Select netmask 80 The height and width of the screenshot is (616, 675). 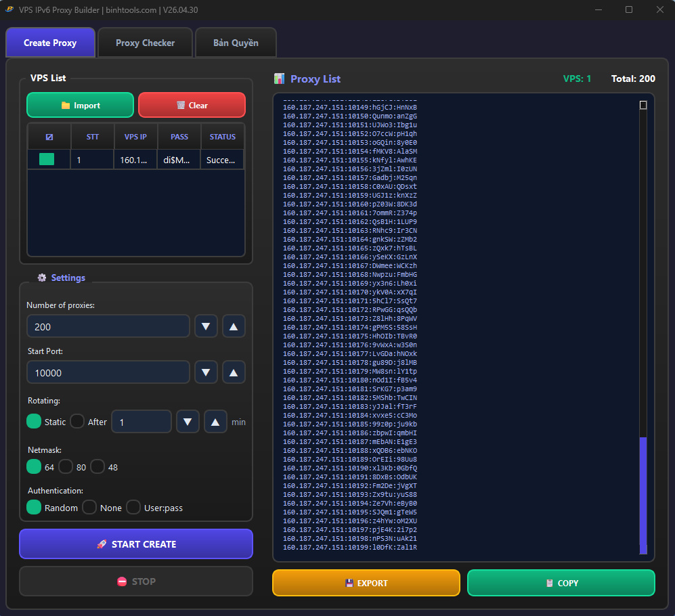coord(66,466)
